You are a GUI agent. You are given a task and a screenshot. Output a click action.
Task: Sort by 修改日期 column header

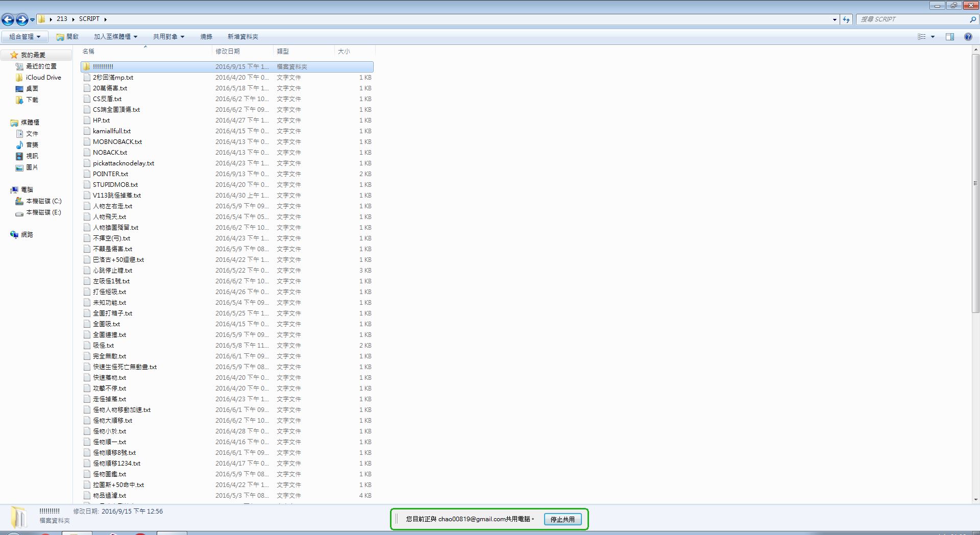pyautogui.click(x=242, y=52)
